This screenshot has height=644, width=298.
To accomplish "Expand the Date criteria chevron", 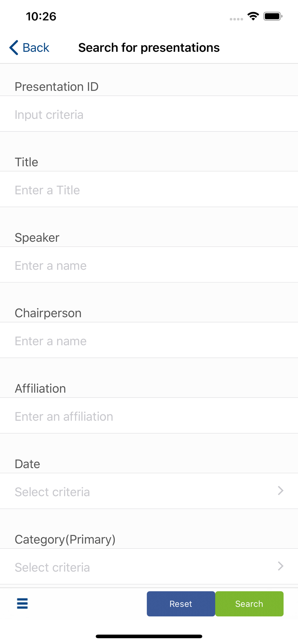I will (x=280, y=491).
